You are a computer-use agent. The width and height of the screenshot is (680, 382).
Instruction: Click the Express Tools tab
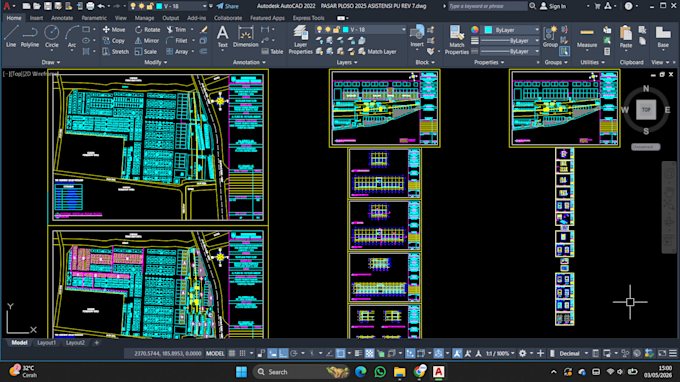coord(308,18)
